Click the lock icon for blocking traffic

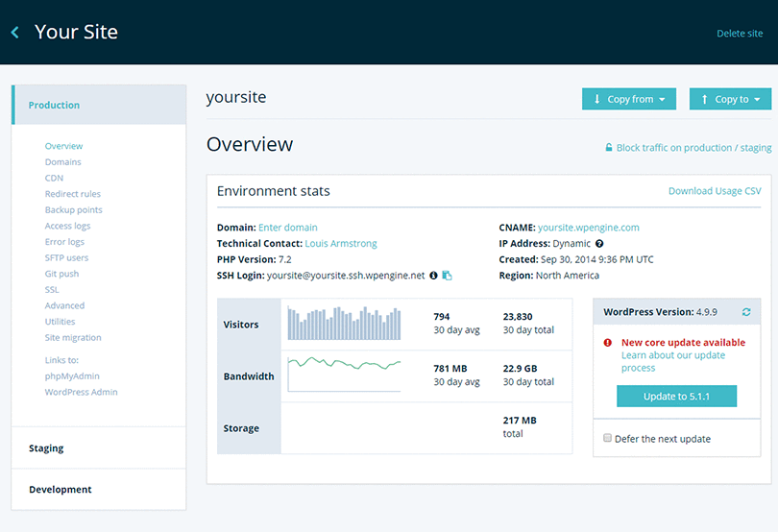point(608,148)
